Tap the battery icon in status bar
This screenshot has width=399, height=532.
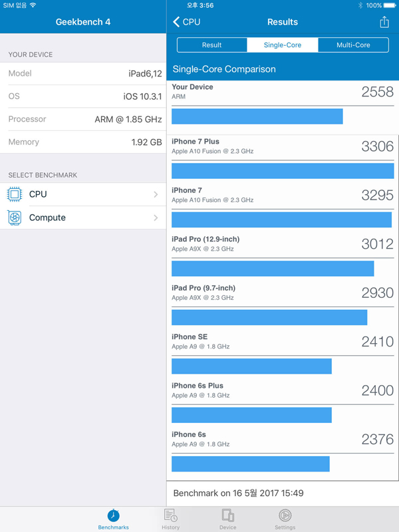(x=390, y=5)
